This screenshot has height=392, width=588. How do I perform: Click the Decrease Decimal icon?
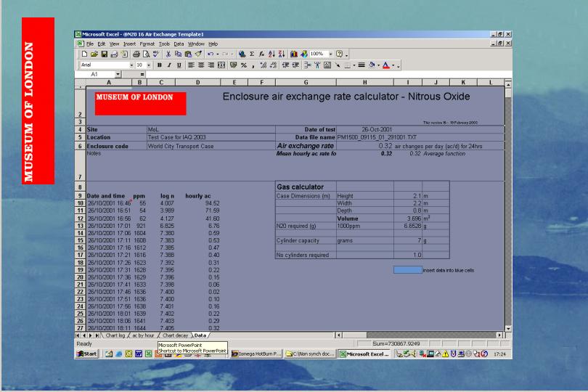[x=274, y=65]
